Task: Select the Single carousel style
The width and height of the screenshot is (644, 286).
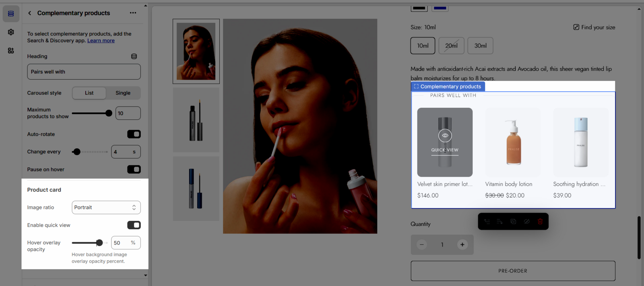Action: click(x=123, y=93)
